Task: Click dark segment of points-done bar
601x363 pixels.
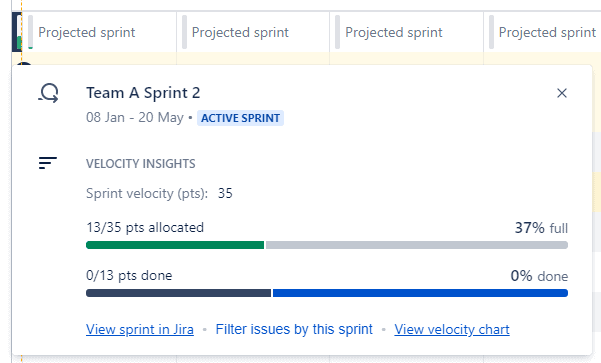Action: [178, 293]
